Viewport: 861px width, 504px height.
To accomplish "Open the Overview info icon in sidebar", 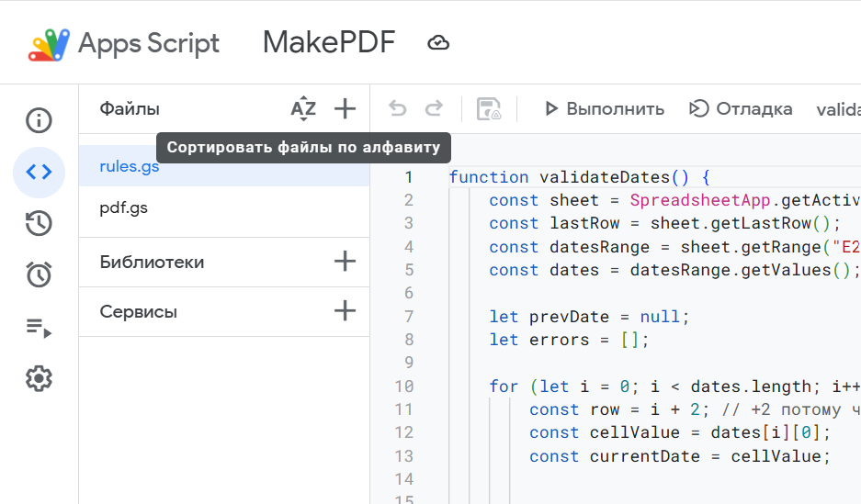I will (39, 120).
